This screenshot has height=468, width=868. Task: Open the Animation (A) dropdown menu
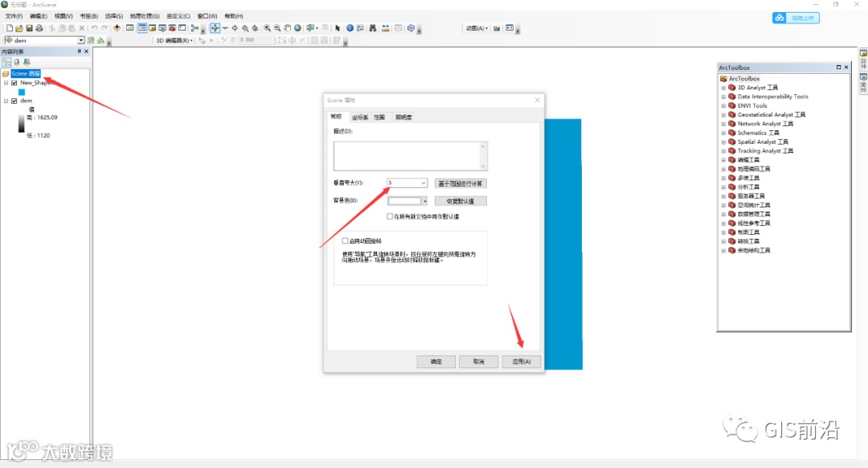[477, 28]
